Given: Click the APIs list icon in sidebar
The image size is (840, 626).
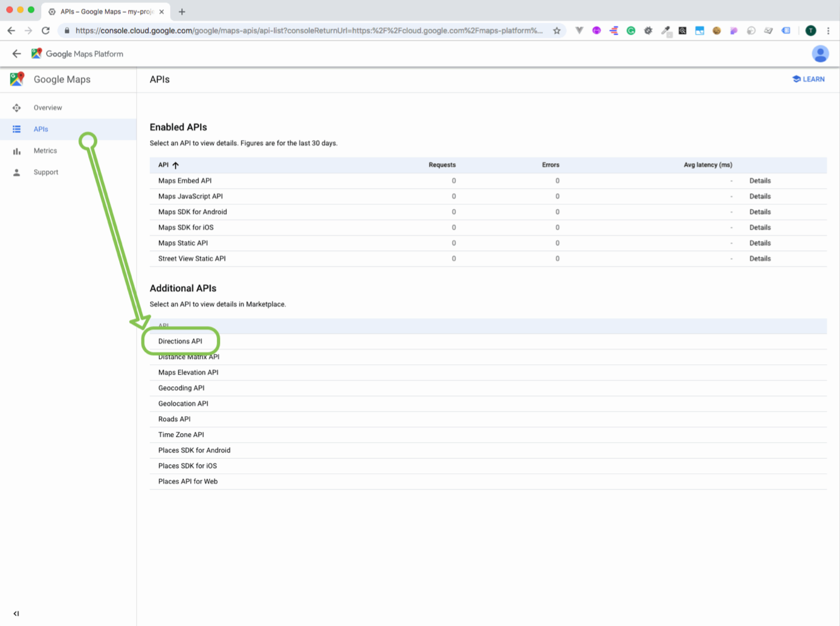Looking at the screenshot, I should pos(16,129).
